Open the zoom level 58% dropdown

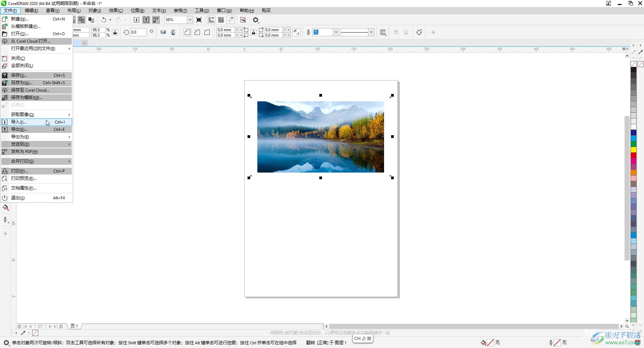coord(190,20)
